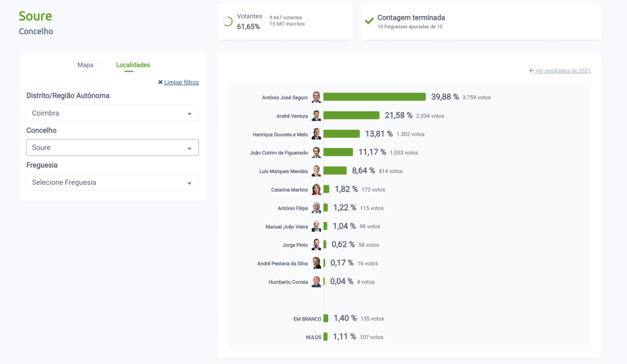Click André Ventura's candidate photo

pyautogui.click(x=316, y=116)
